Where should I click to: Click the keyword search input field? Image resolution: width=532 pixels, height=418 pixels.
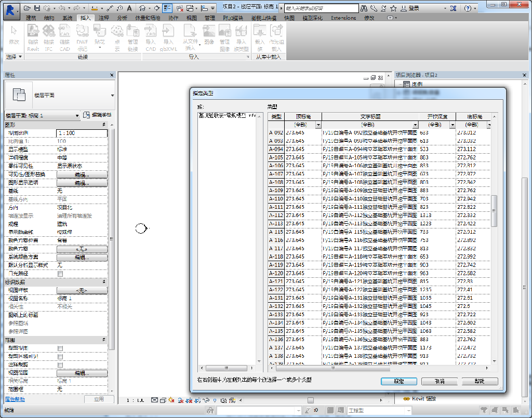click(x=321, y=8)
